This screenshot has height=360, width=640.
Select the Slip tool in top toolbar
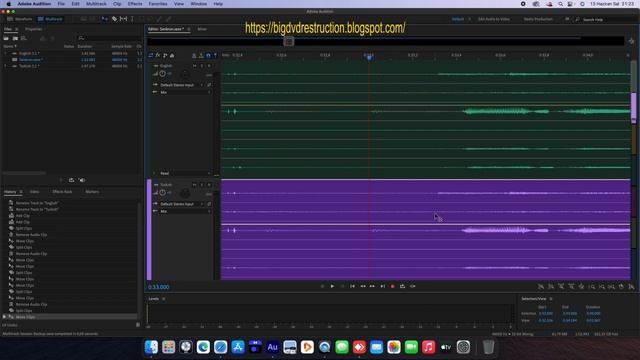[123, 19]
